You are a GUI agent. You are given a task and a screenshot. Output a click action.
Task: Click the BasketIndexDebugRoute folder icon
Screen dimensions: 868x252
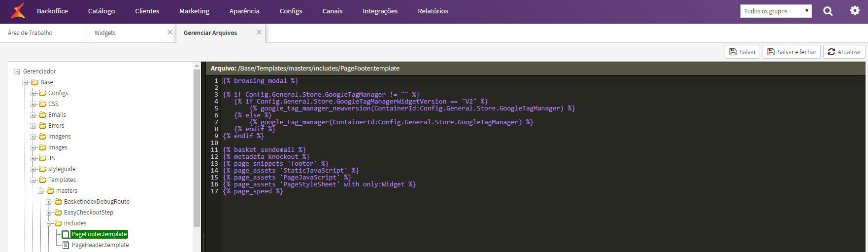[59, 202]
